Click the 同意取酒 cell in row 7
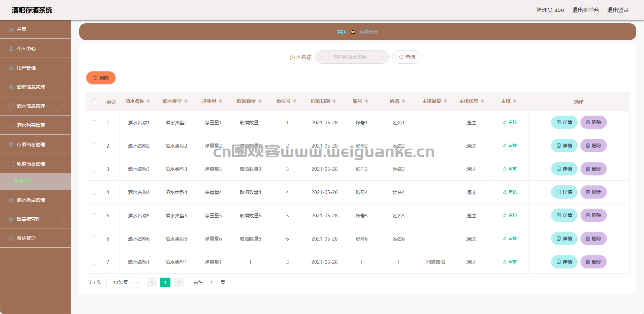The height and width of the screenshot is (314, 644). click(436, 262)
